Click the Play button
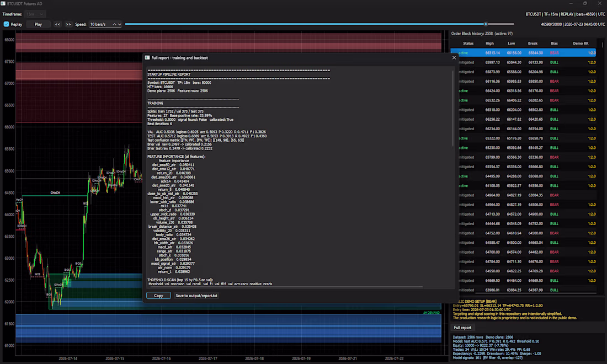The image size is (607, 364). coord(38,24)
